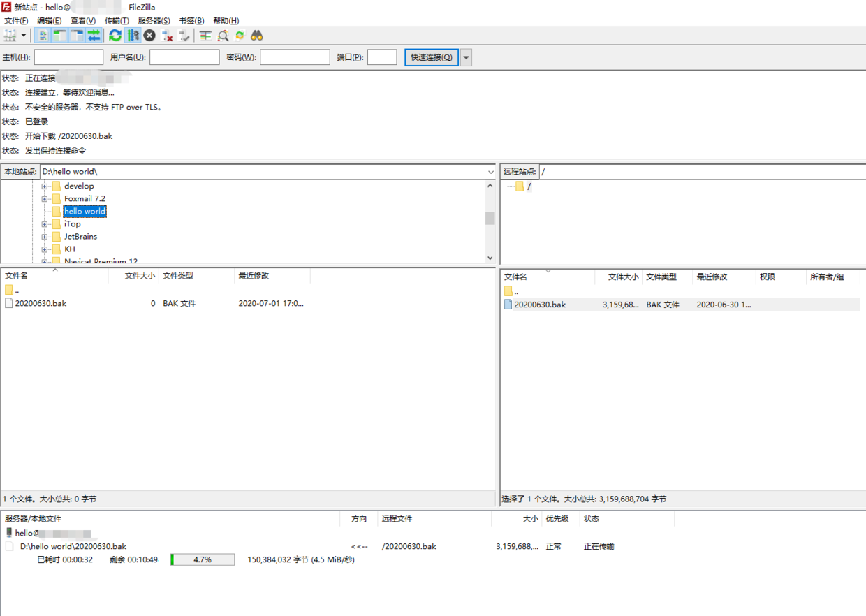
Task: Open the 服务器(S) menu
Action: click(x=154, y=21)
